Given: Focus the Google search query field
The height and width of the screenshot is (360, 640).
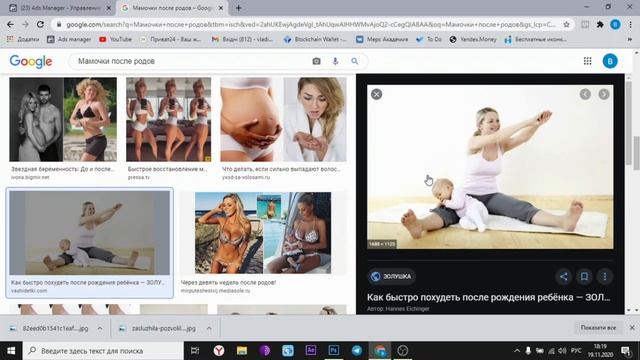Looking at the screenshot, I should tap(190, 61).
